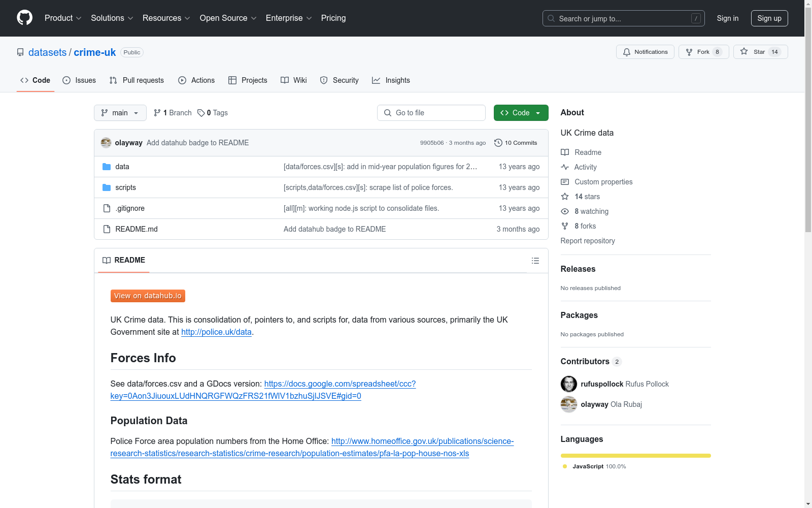This screenshot has width=812, height=508.
Task: Click the Search or jump to field
Action: coord(624,18)
